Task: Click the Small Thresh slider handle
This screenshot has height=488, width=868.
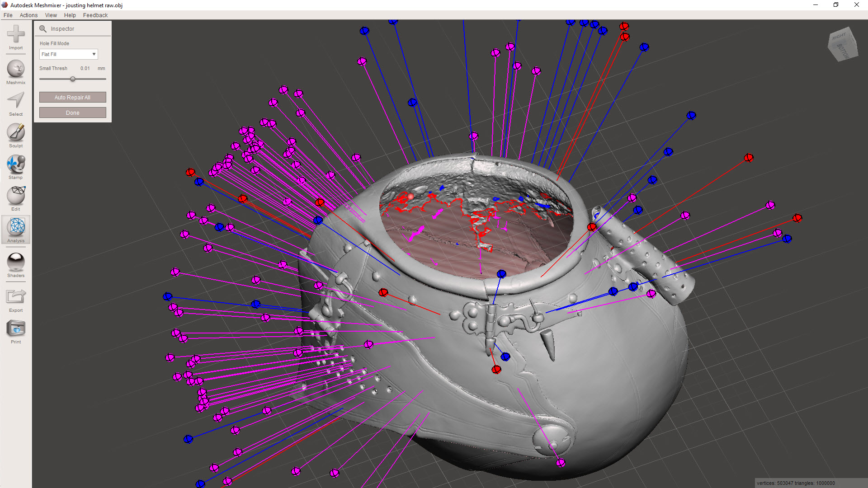Action: [x=72, y=79]
